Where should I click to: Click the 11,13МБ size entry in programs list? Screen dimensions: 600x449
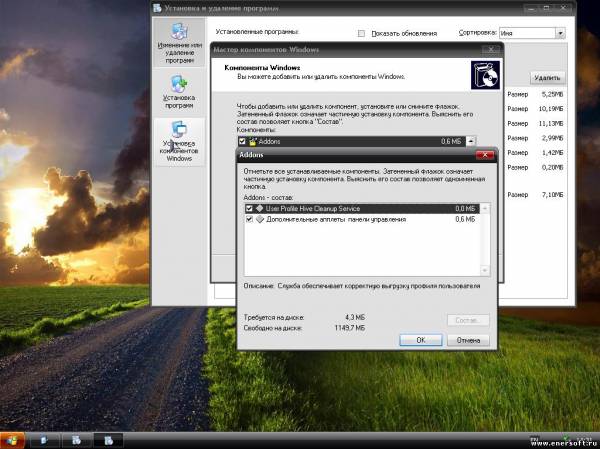[551, 124]
